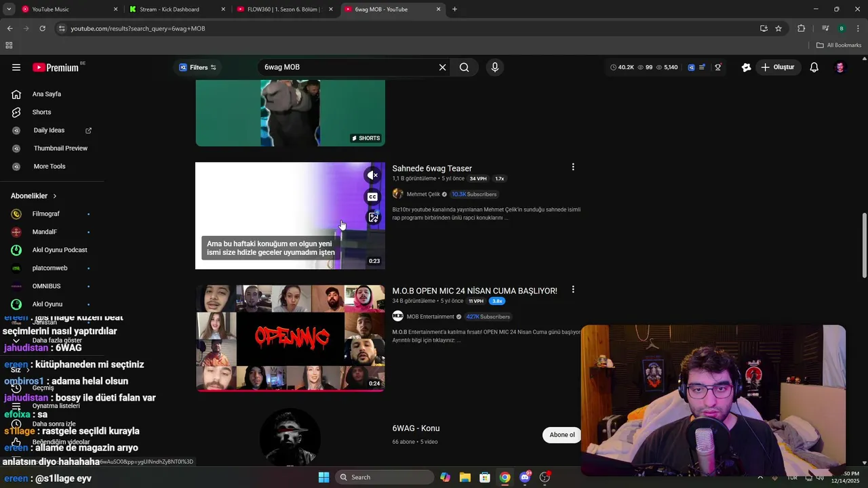
Task: Click the image icon on teaser preview
Action: pyautogui.click(x=373, y=218)
